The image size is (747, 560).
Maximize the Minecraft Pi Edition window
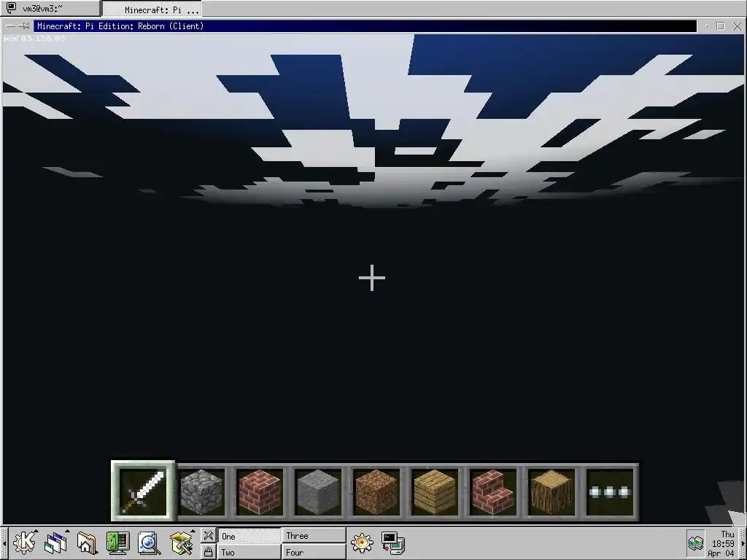click(x=720, y=26)
